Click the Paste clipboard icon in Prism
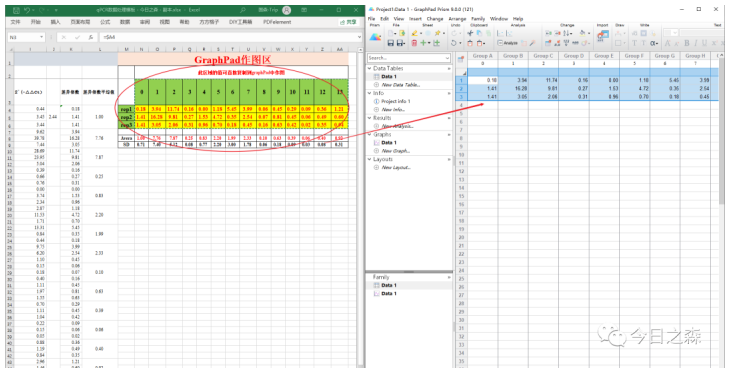The height and width of the screenshot is (384, 739). [x=470, y=43]
